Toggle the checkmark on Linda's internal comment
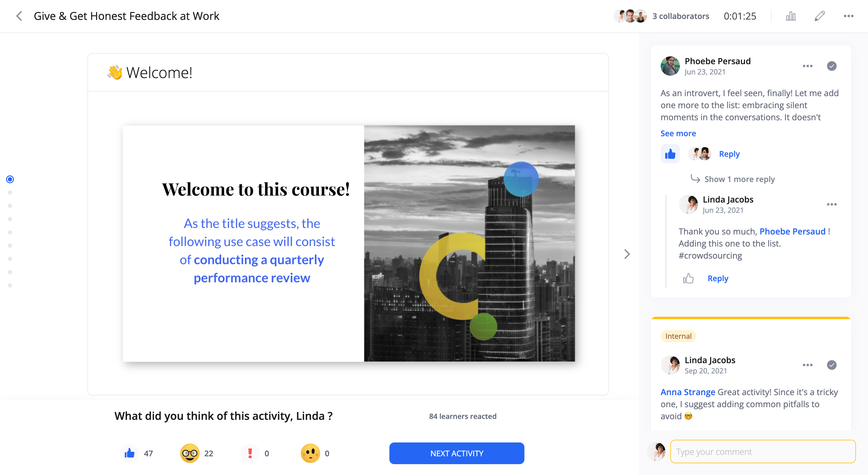Image resolution: width=868 pixels, height=475 pixels. (x=832, y=365)
